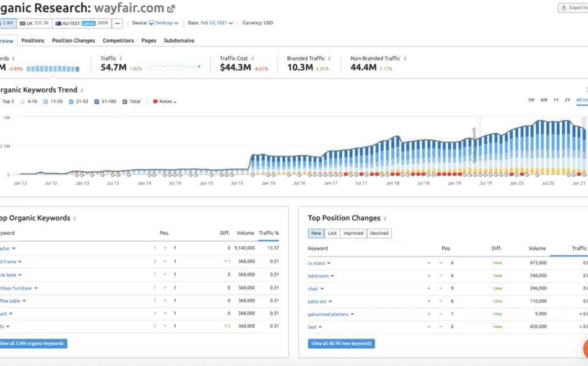
Task: Expand the galvanized planters keyword dropdown arrow
Action: coord(352,315)
